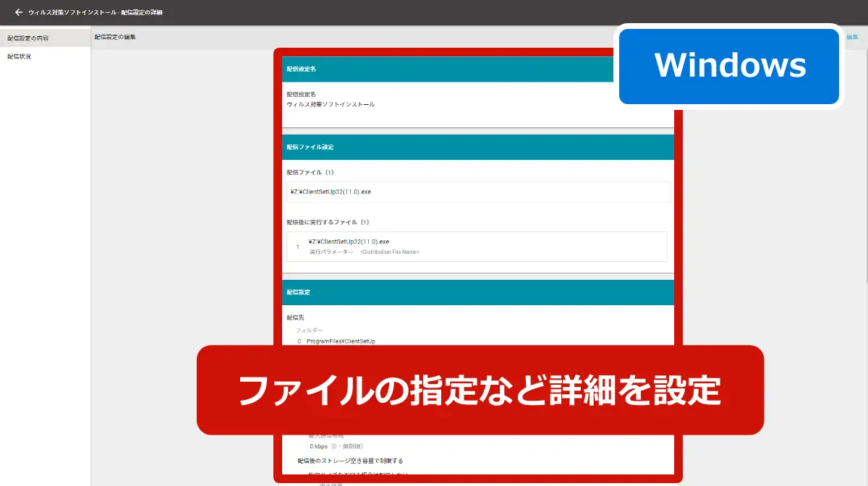Viewport: 868px width, 486px height.
Task: Click the フォルダー label
Action: pos(309,331)
